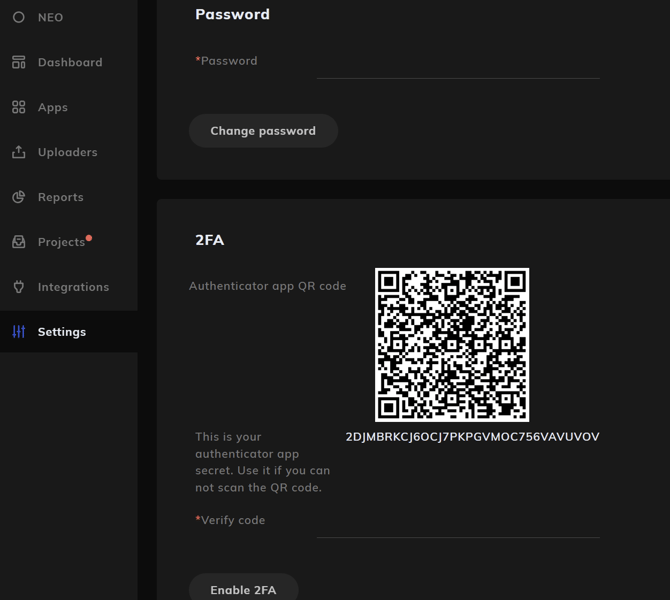The height and width of the screenshot is (600, 670).
Task: Click the Integrations plug icon
Action: click(18, 287)
